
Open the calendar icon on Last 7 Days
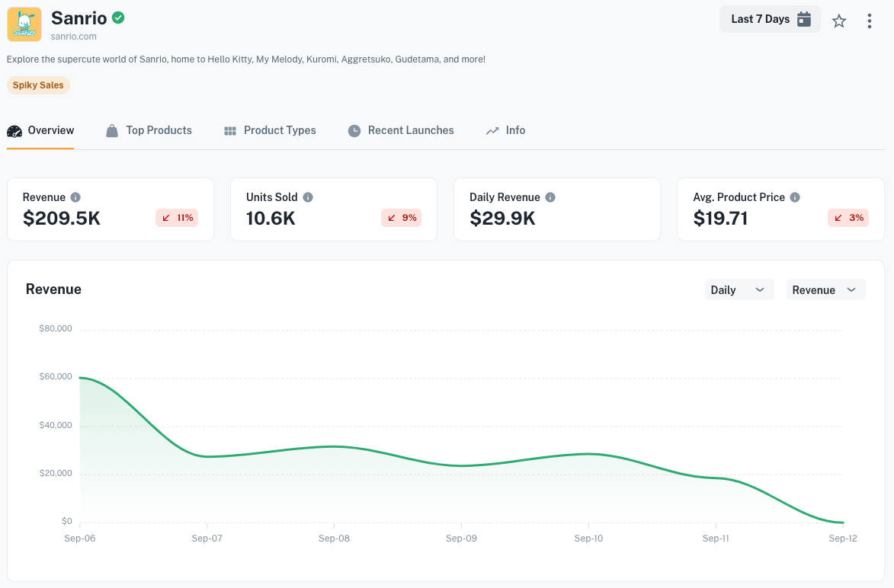point(804,18)
